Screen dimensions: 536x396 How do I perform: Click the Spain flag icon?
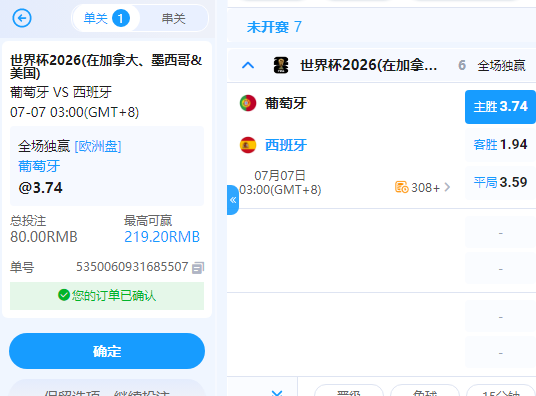tap(248, 145)
